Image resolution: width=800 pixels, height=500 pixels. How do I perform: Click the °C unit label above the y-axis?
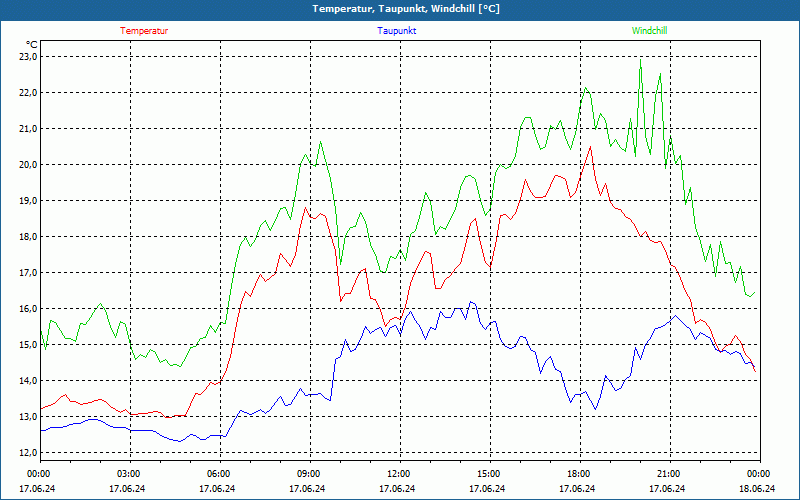click(32, 44)
